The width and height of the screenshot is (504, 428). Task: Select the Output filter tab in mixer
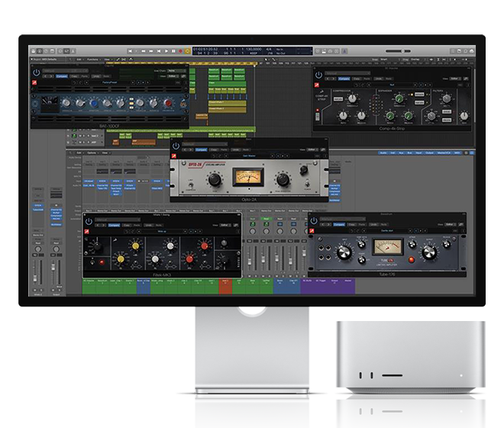(x=429, y=153)
